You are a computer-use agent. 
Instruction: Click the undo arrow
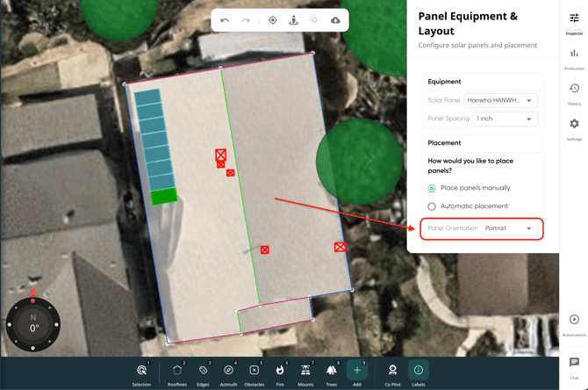pyautogui.click(x=225, y=20)
